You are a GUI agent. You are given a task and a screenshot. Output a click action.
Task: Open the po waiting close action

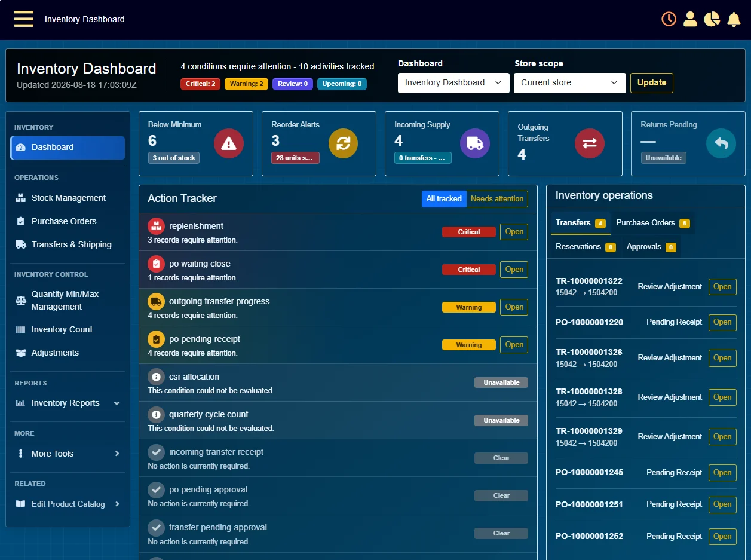point(514,270)
